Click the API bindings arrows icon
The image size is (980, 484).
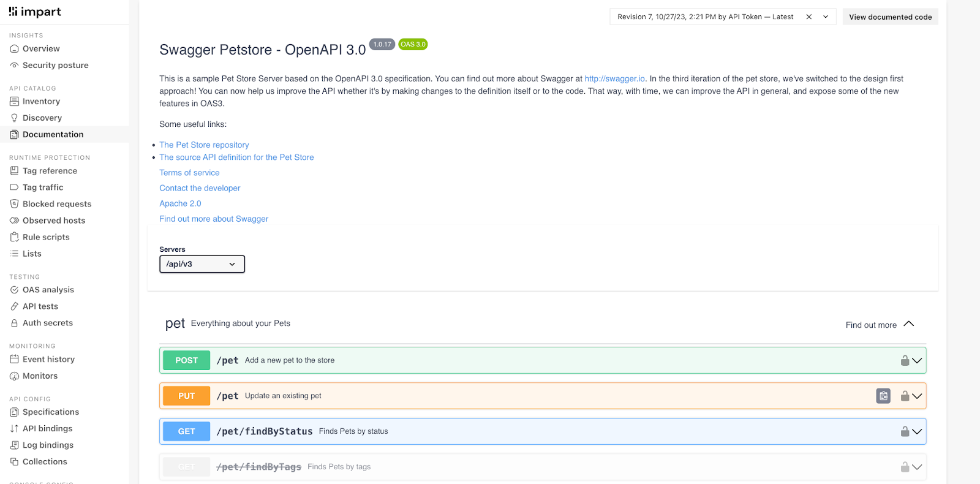pyautogui.click(x=14, y=429)
